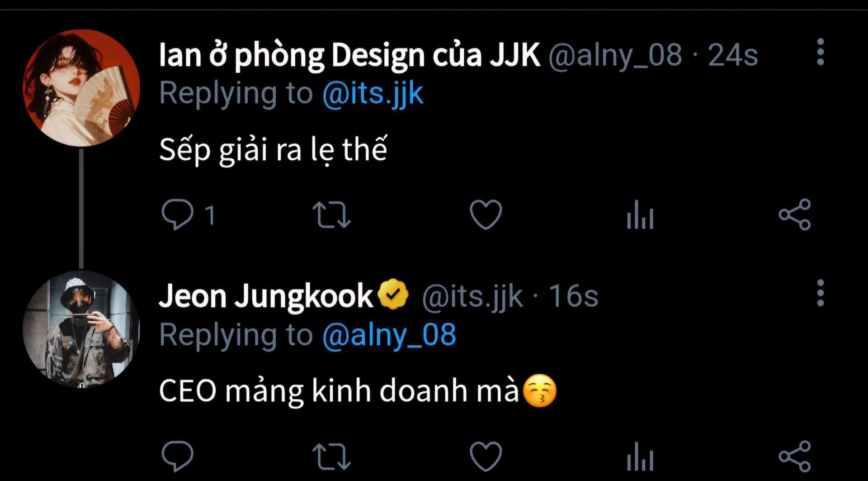The height and width of the screenshot is (481, 868).
Task: Open Jeon Jungkook's profile picture
Action: [81, 329]
